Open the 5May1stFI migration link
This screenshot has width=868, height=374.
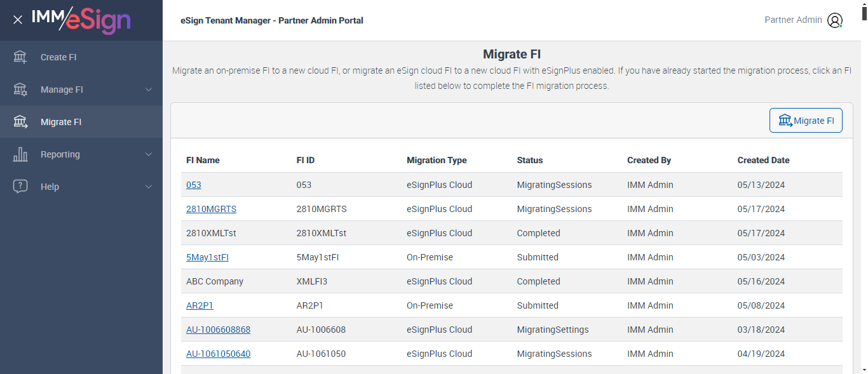207,257
